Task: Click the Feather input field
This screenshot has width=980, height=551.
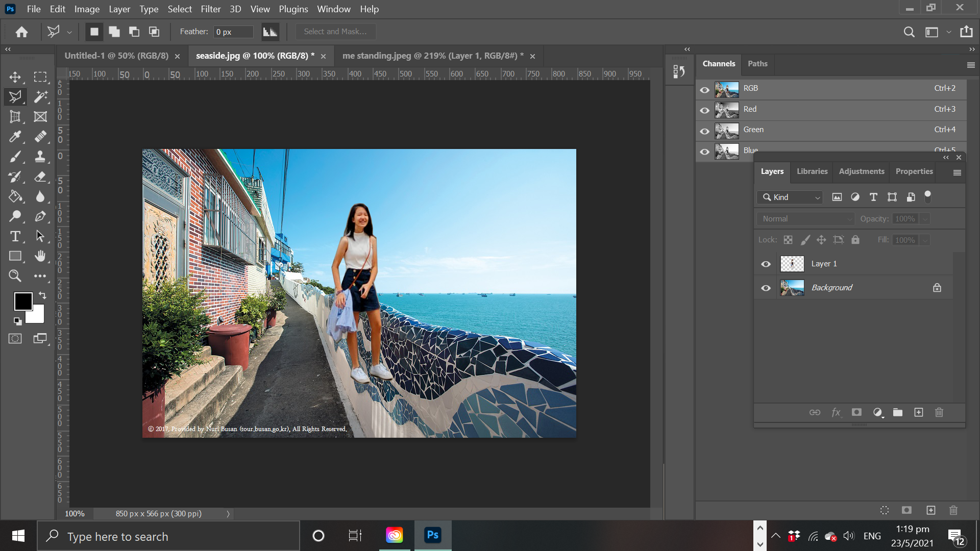Action: pyautogui.click(x=233, y=32)
